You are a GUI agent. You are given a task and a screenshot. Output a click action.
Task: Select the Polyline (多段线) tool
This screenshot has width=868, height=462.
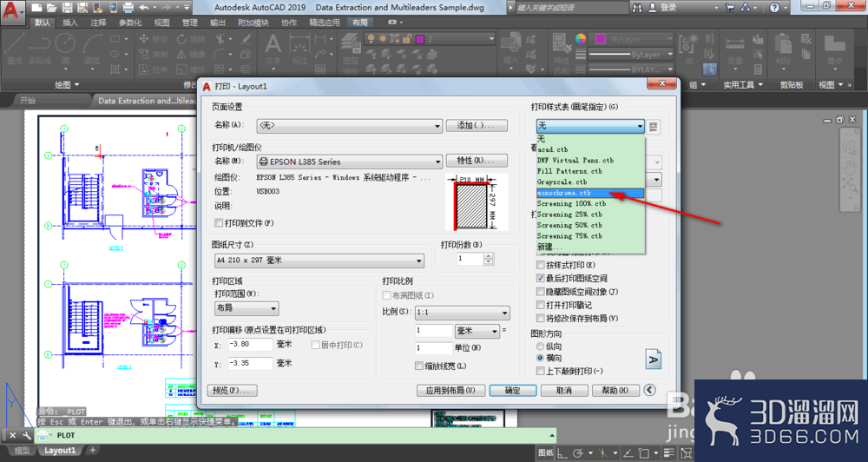tap(40, 49)
